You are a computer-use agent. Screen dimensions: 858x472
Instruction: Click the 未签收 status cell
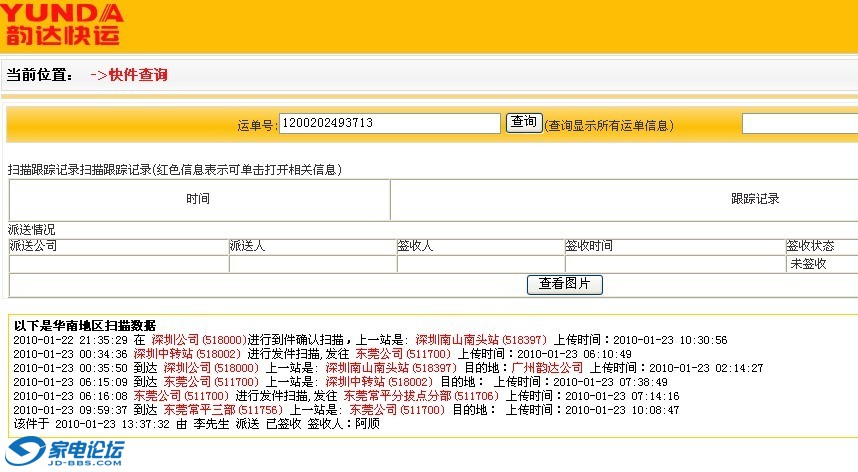tap(808, 264)
